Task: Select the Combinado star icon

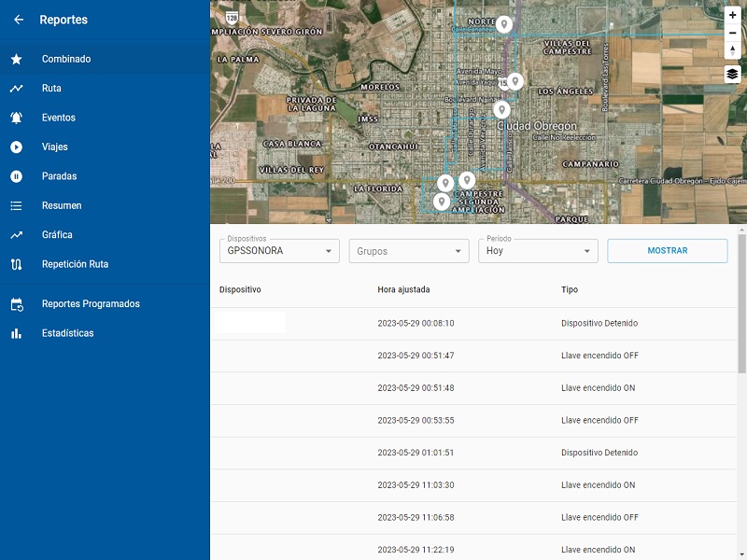Action: tap(17, 59)
